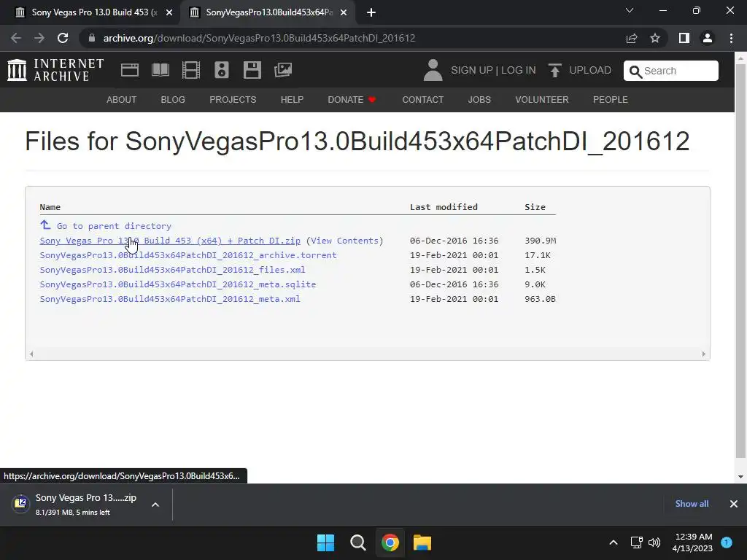Click the Internet Archive search field
The width and height of the screenshot is (747, 560).
click(671, 71)
